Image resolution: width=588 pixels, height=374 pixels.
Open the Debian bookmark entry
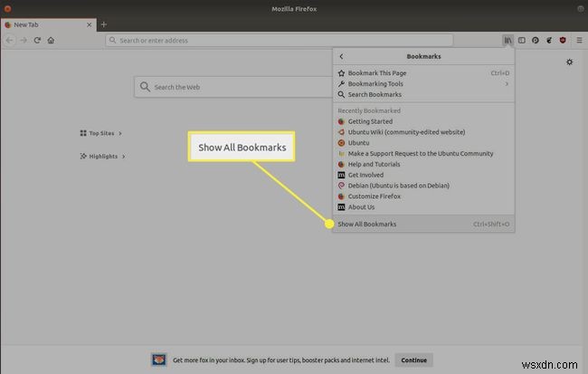click(423, 186)
